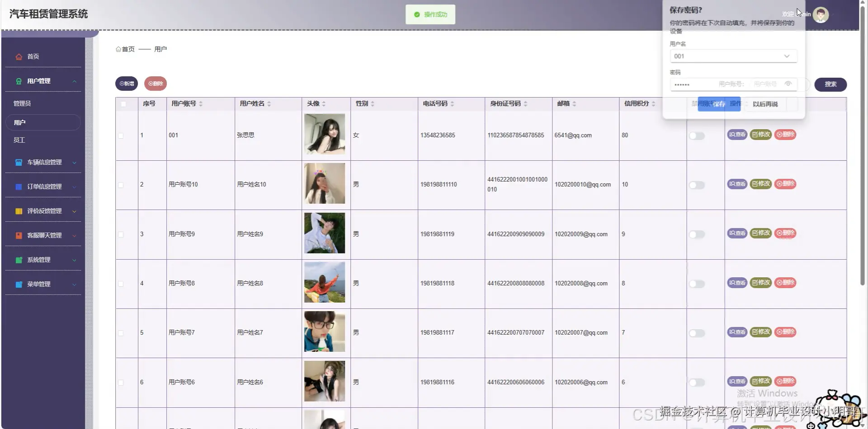868x429 pixels.
Task: Toggle the disable switch for 用户姓名6
Action: [x=697, y=382]
